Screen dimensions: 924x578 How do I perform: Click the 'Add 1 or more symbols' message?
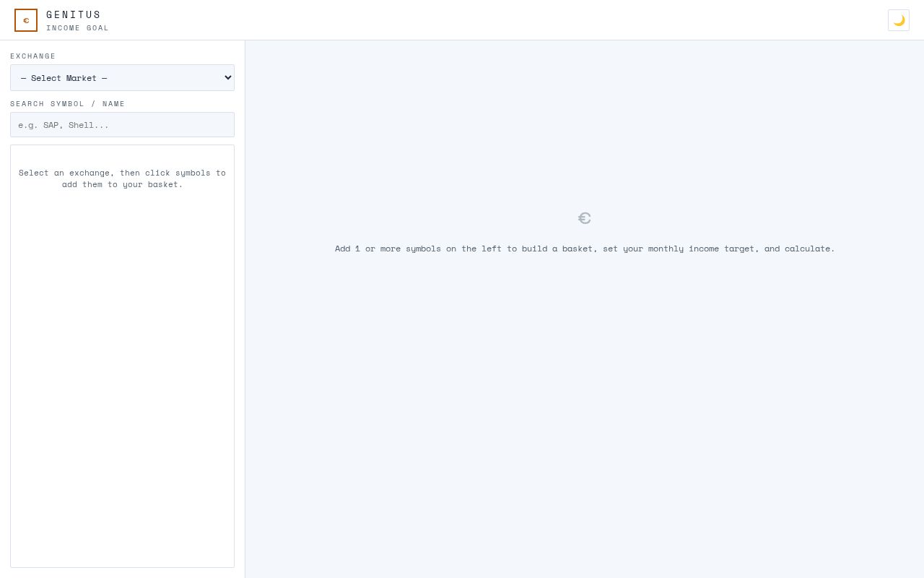[585, 249]
